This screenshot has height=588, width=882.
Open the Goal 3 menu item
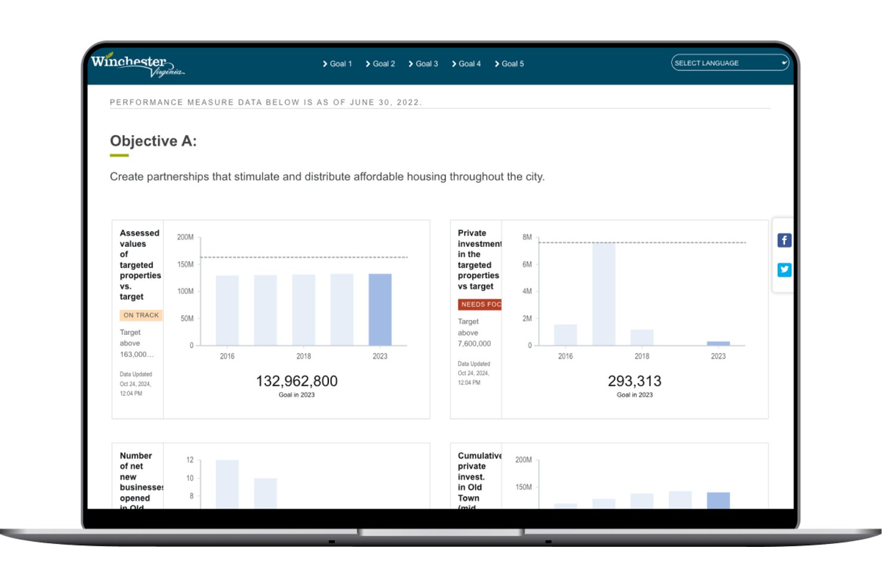point(423,64)
